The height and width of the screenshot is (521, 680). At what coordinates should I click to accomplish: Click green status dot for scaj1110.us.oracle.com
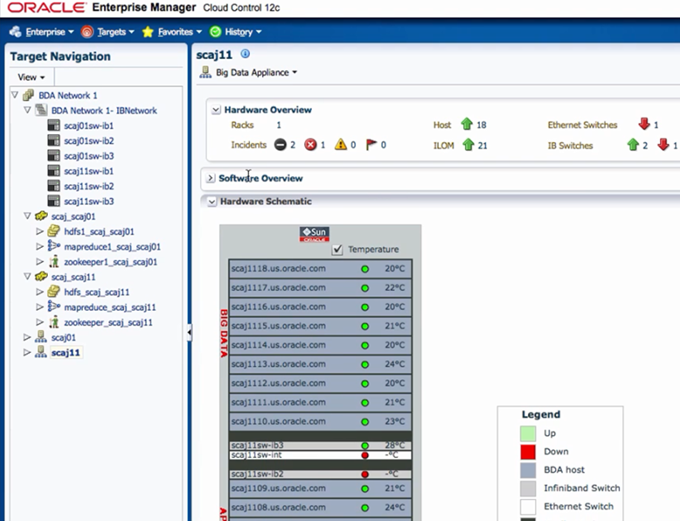pos(365,422)
